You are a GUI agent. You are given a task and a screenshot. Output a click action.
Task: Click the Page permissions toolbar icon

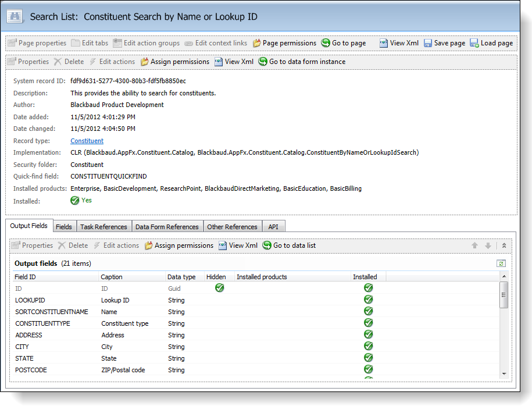click(x=257, y=43)
